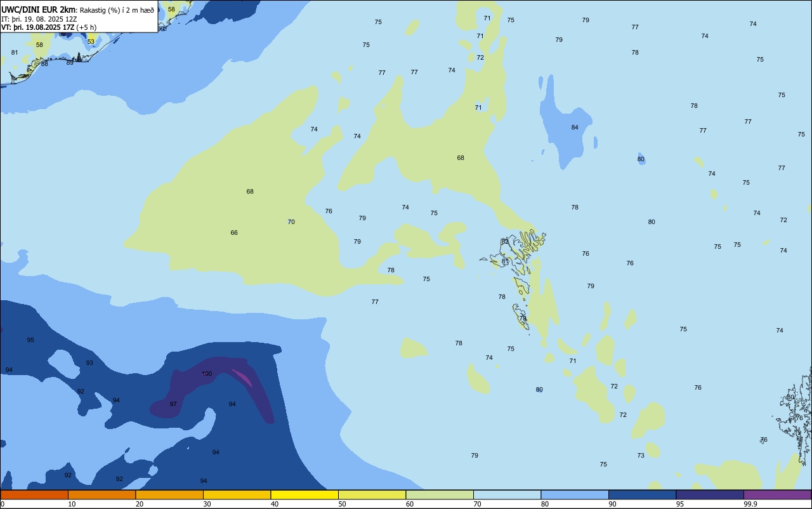Click the '97' value in the indigo area
812x509 pixels.
click(173, 404)
